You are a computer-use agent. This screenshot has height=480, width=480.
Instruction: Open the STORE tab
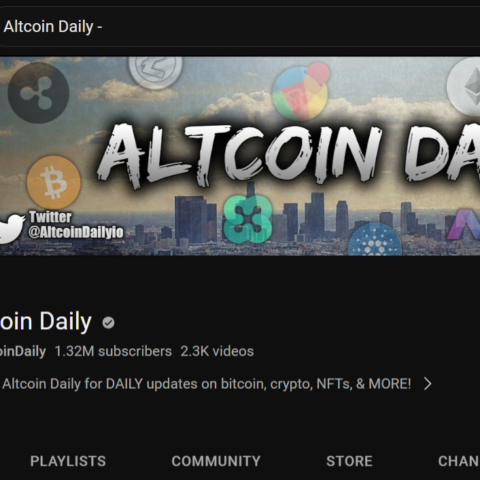pos(349,461)
